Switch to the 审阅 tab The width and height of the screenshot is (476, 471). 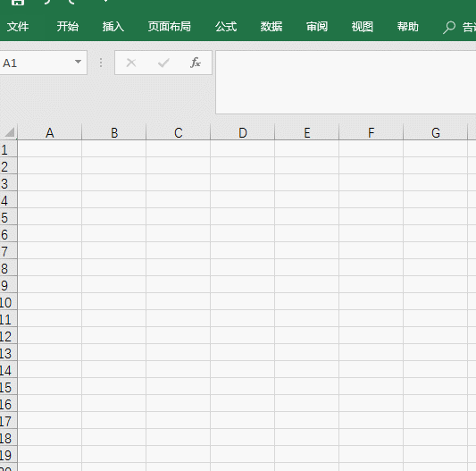tap(317, 27)
